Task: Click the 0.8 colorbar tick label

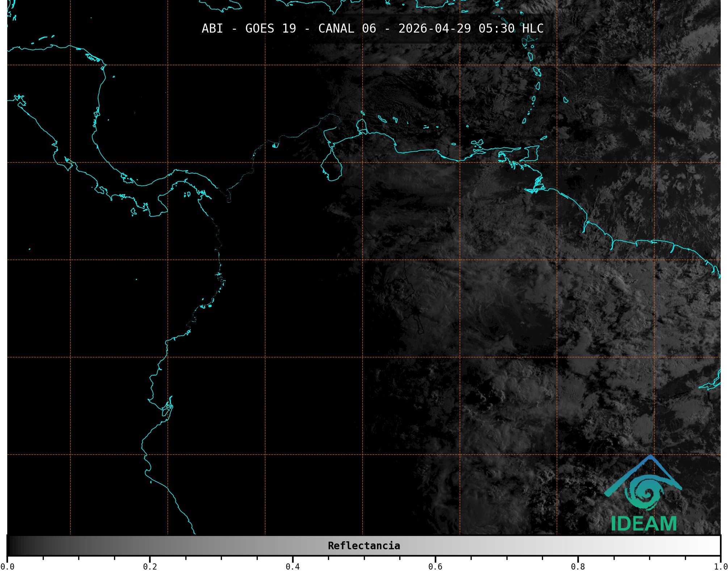Action: (578, 566)
